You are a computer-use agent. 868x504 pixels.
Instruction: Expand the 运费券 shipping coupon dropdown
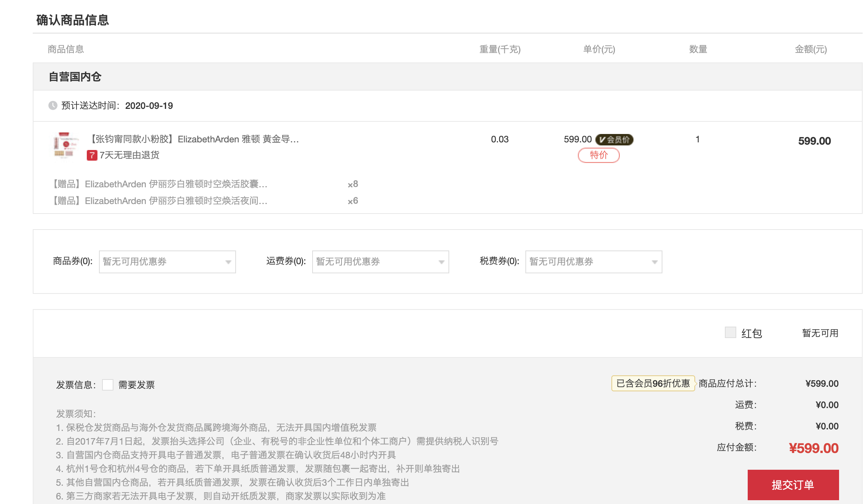381,262
